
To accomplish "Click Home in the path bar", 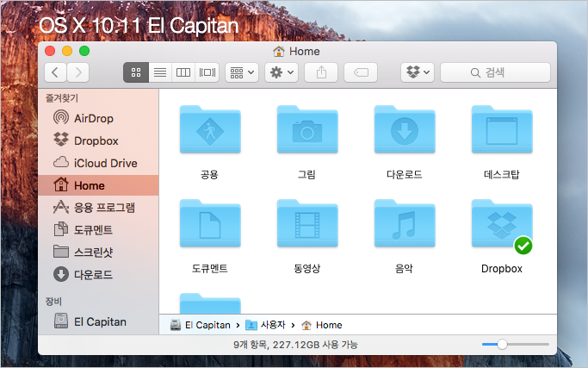I will (322, 325).
